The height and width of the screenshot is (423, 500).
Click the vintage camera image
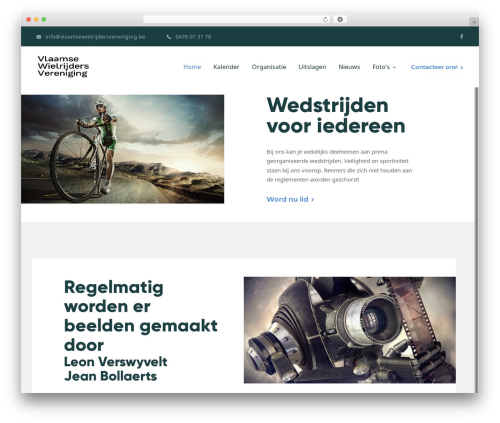350,330
